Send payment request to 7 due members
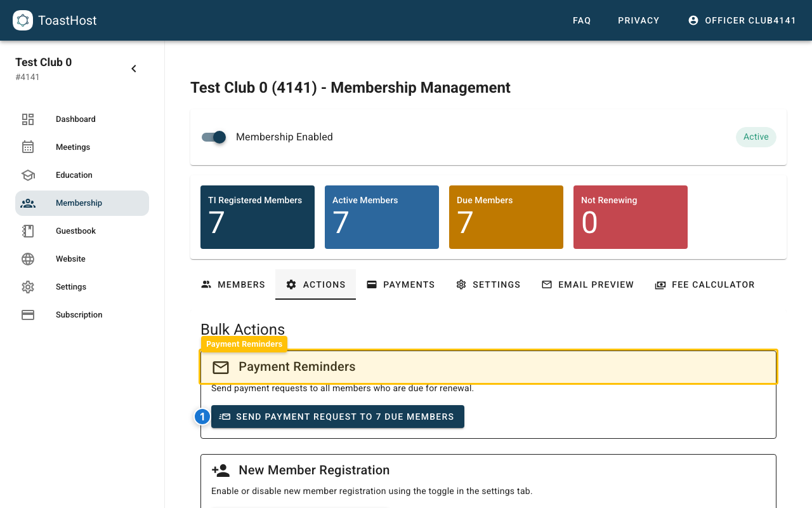 337,417
